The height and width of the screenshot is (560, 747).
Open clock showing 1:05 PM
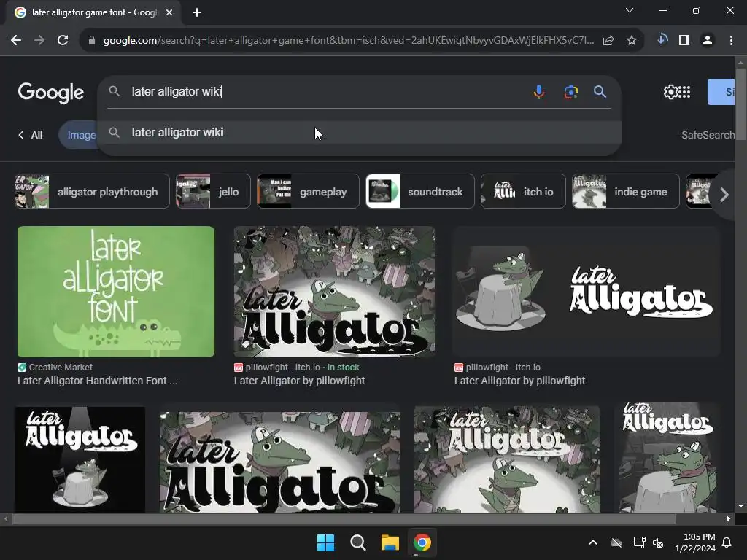[x=695, y=542]
